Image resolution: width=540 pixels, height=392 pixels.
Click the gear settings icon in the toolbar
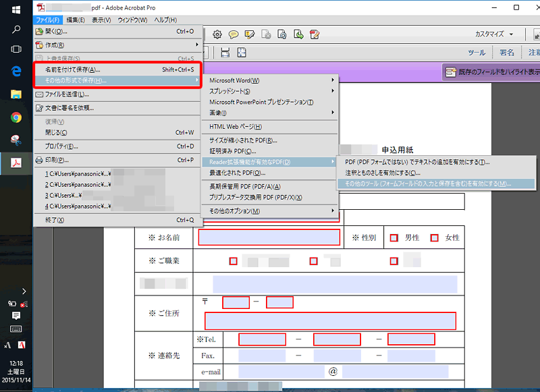click(x=217, y=34)
